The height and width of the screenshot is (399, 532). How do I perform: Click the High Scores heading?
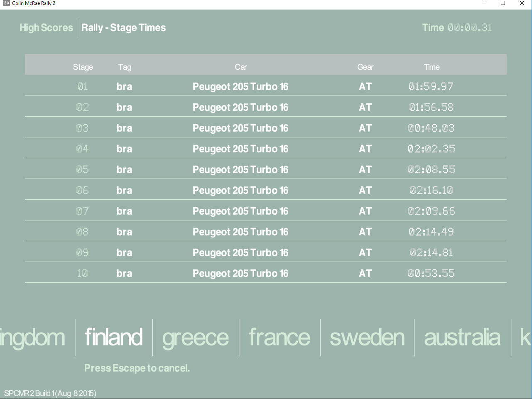click(x=46, y=28)
